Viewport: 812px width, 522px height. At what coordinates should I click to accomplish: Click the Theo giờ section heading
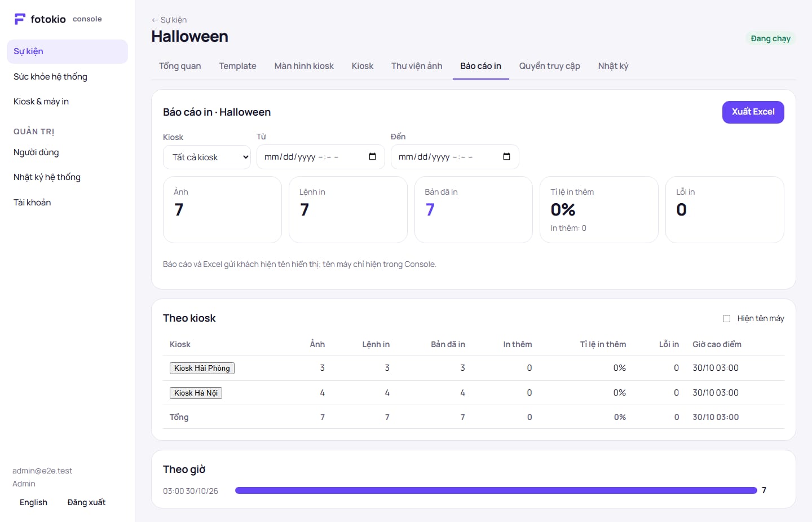[x=184, y=470]
